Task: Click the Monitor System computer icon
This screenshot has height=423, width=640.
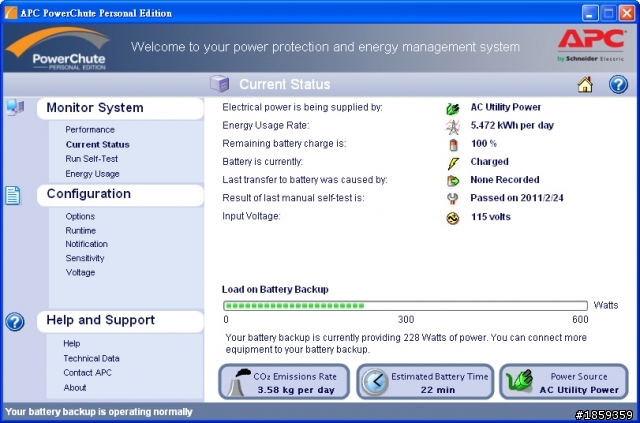Action: tap(16, 107)
